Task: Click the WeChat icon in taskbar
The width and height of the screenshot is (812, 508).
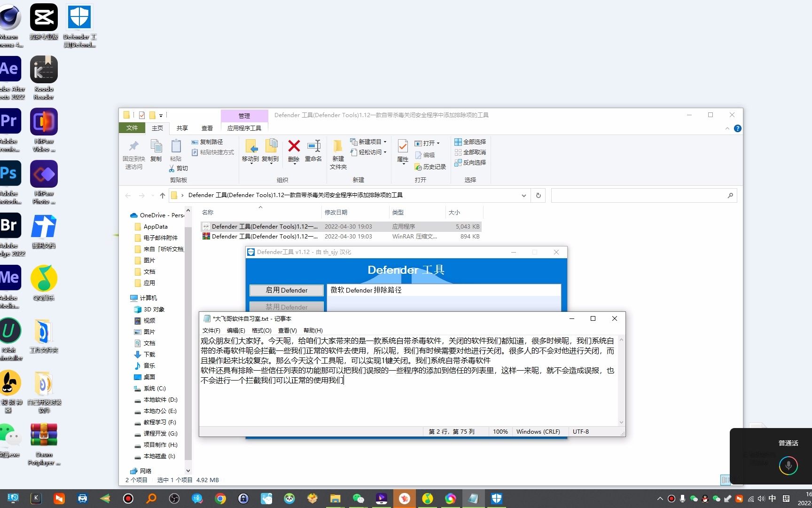Action: (358, 499)
